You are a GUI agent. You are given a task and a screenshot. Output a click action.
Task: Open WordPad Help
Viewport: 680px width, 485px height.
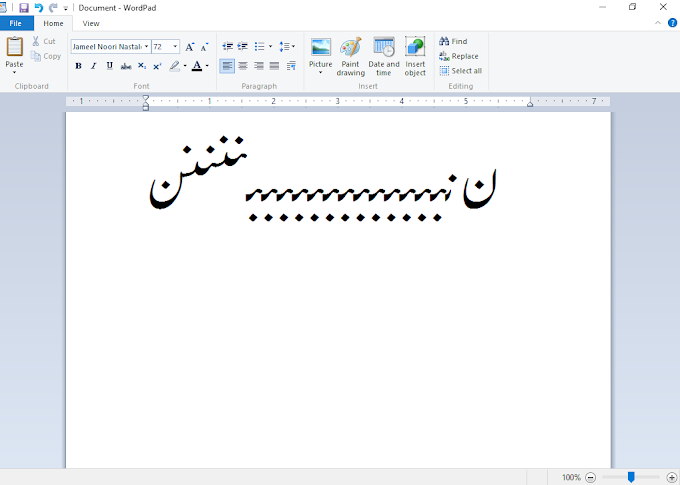point(673,23)
